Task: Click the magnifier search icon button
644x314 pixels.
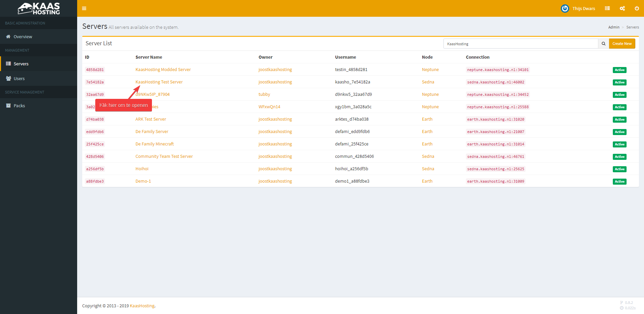Action: [x=603, y=44]
